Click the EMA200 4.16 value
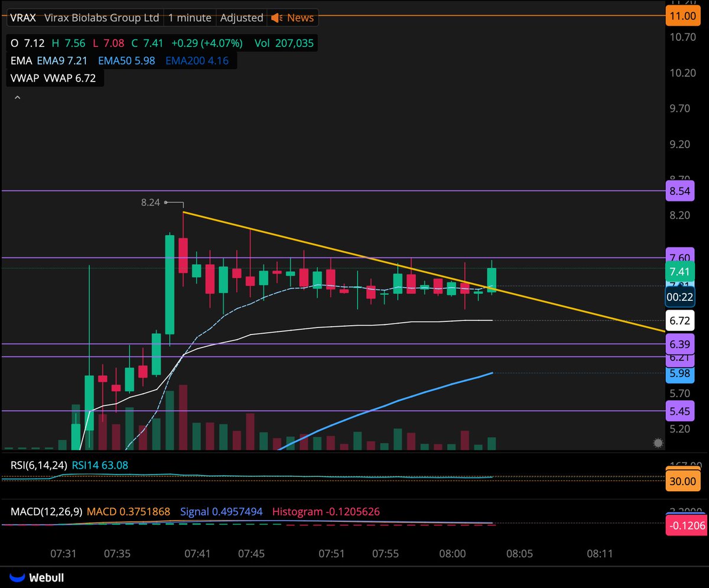 (197, 60)
